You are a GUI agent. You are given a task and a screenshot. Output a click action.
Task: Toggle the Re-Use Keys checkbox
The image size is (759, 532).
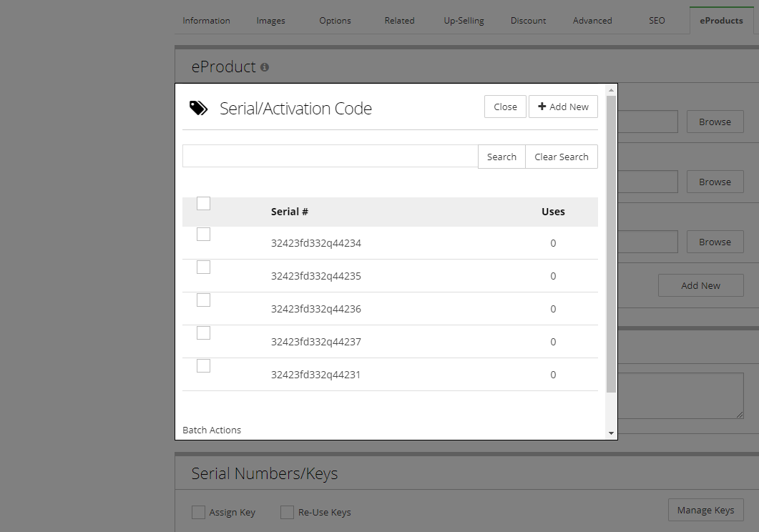tap(287, 512)
